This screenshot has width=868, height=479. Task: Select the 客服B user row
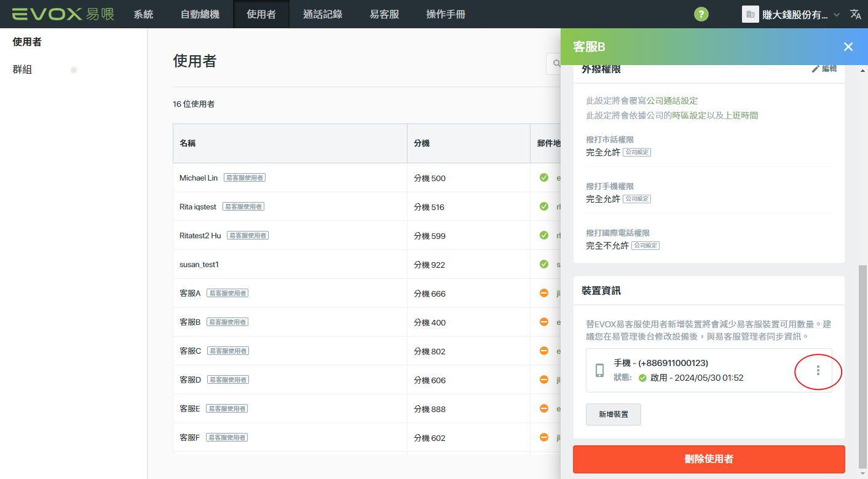pos(367,322)
